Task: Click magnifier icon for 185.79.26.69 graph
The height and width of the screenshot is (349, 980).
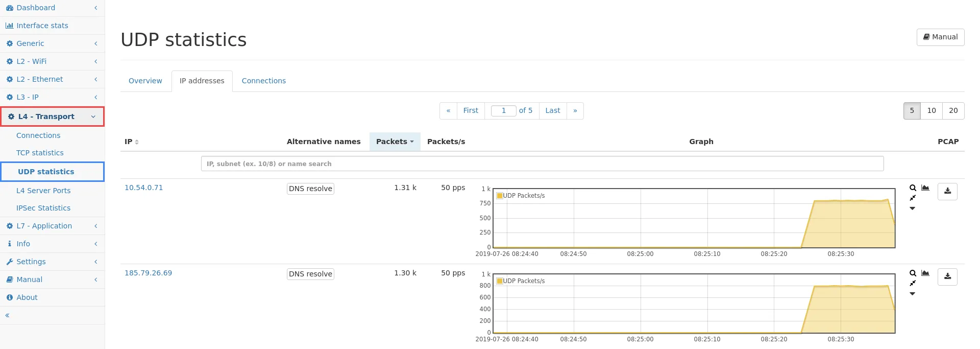Action: pyautogui.click(x=913, y=273)
